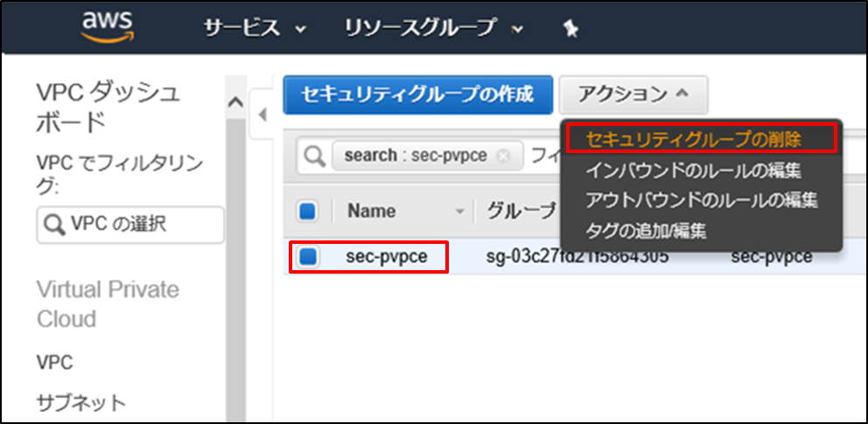Click the pin shortcut icon in navbar

[x=570, y=29]
